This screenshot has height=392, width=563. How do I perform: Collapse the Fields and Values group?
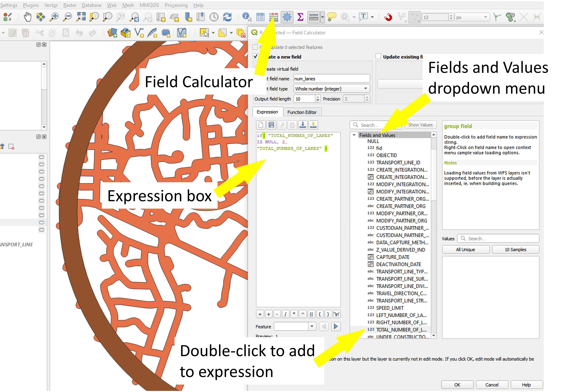pyautogui.click(x=354, y=135)
